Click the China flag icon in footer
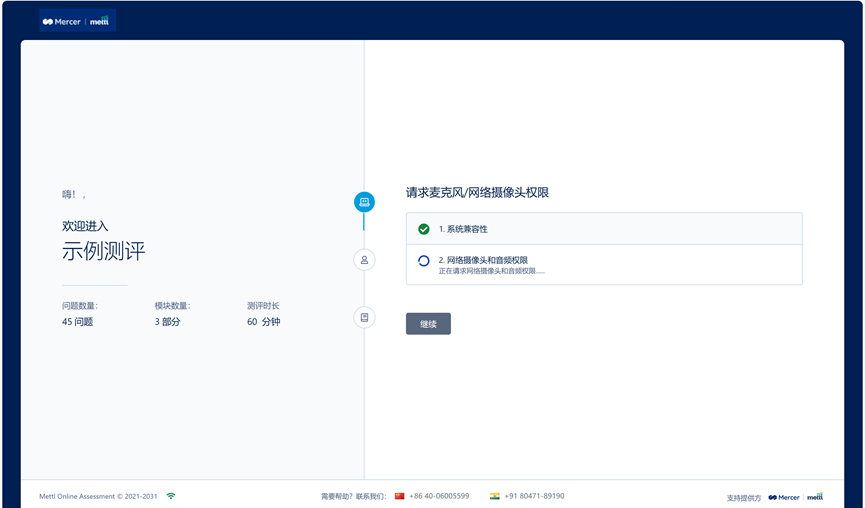This screenshot has width=865, height=508. [400, 496]
